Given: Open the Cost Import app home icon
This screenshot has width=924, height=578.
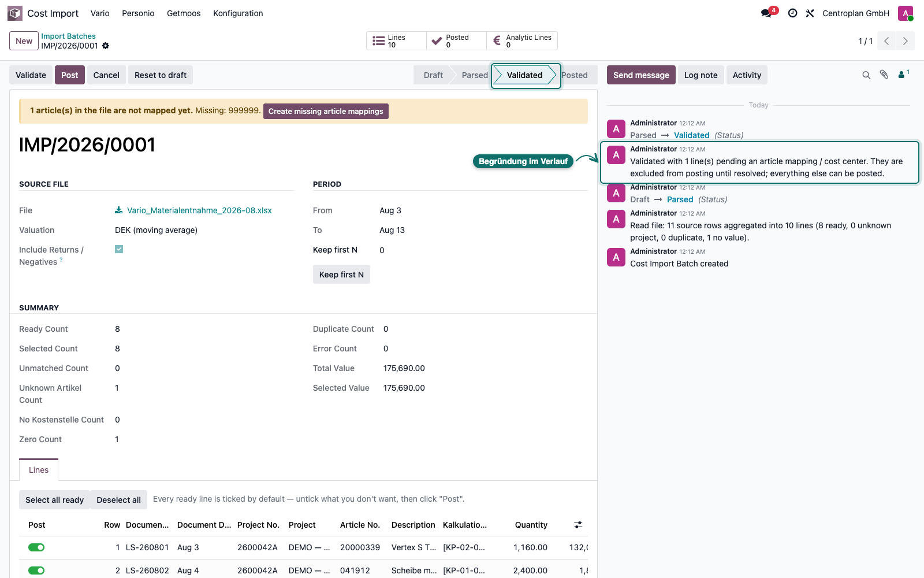Looking at the screenshot, I should pyautogui.click(x=15, y=13).
